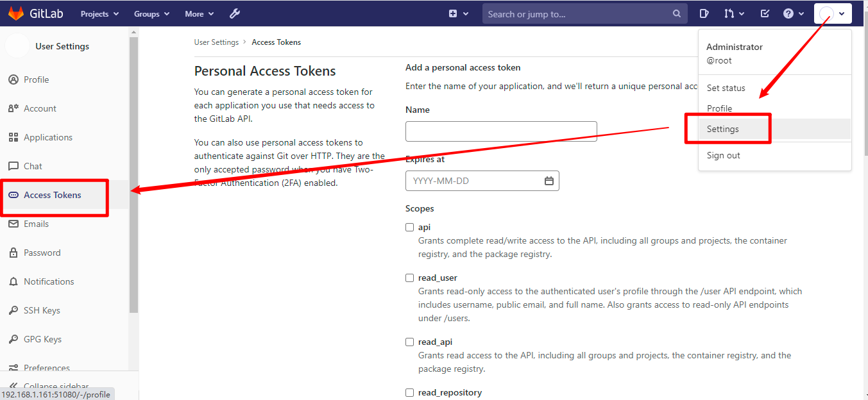Screen dimensions: 868x400
Task: Enable the api scope checkbox
Action: tap(410, 227)
